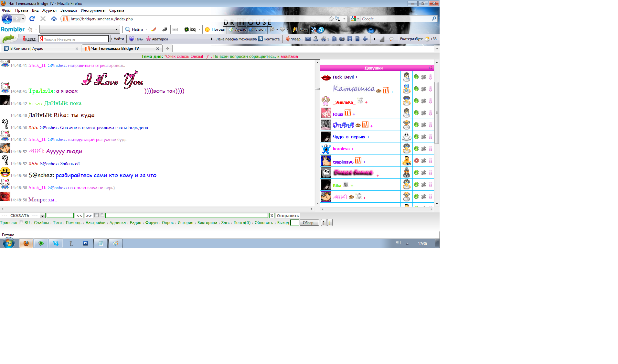
Task: Expand the ICQ dropdown arrow
Action: coord(199,29)
